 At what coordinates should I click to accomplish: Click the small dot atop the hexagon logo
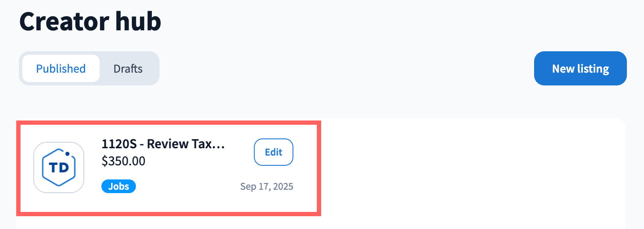68,154
